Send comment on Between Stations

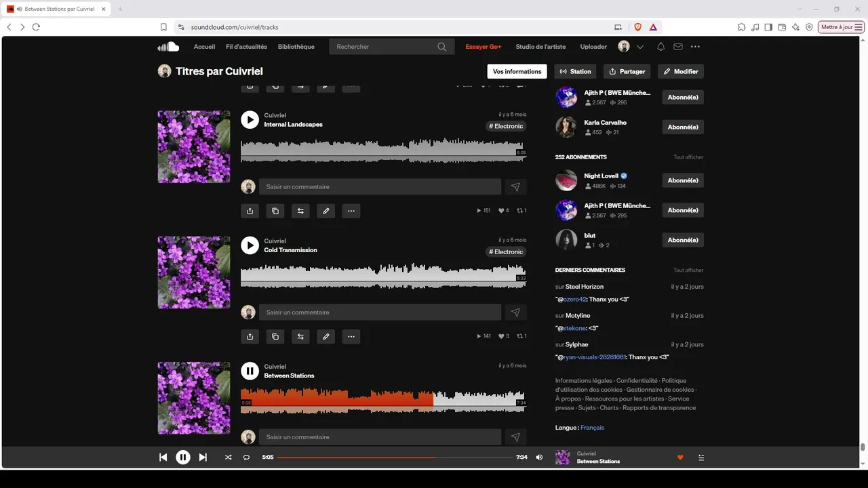click(515, 437)
